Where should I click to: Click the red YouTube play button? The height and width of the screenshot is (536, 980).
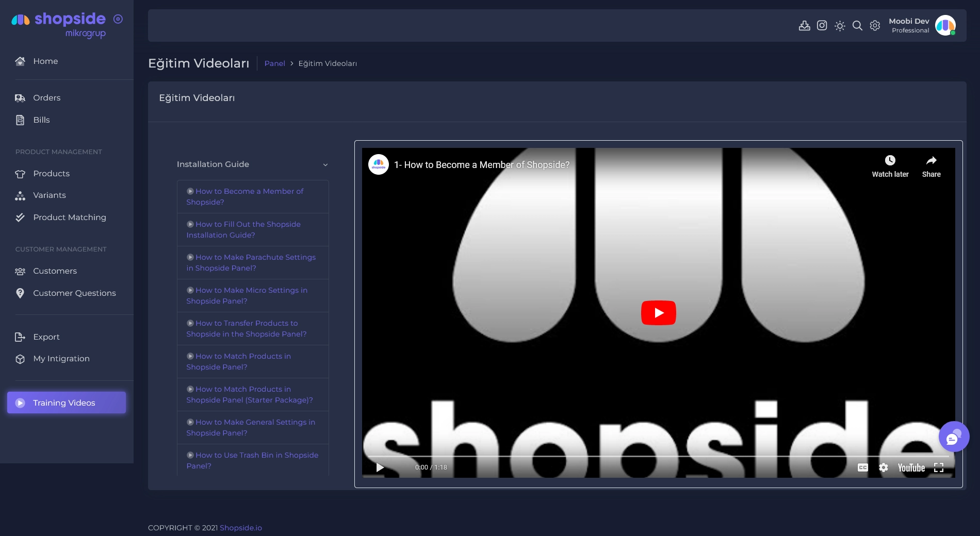click(659, 313)
